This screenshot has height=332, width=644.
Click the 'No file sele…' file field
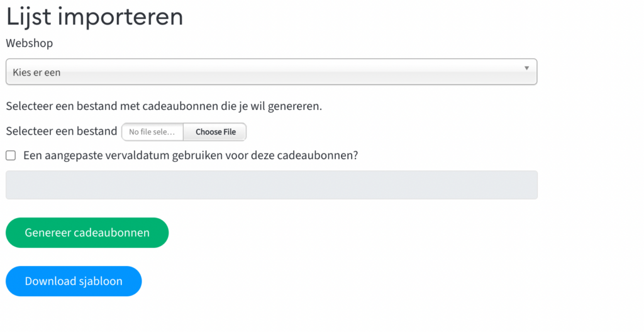pos(152,132)
